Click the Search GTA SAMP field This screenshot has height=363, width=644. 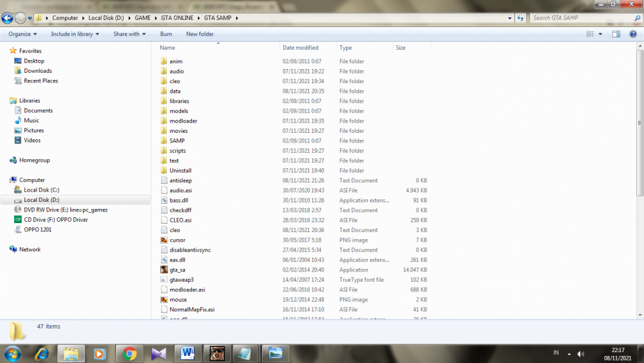point(582,18)
